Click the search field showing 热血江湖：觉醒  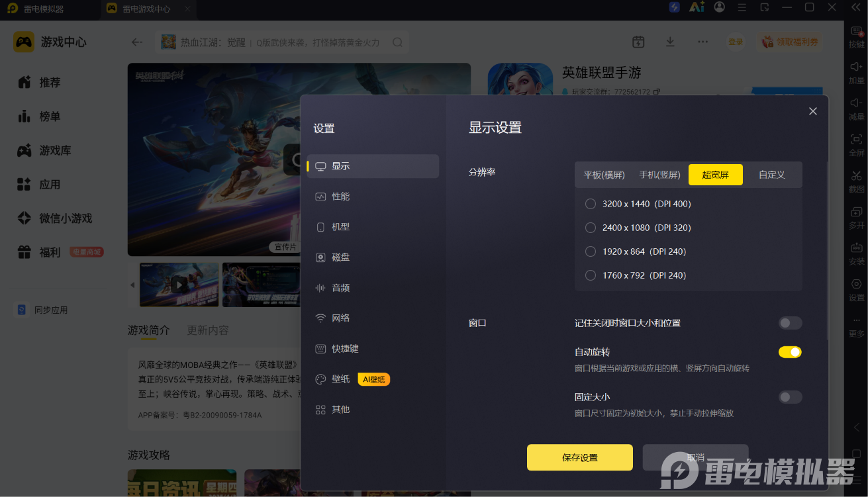click(x=282, y=42)
